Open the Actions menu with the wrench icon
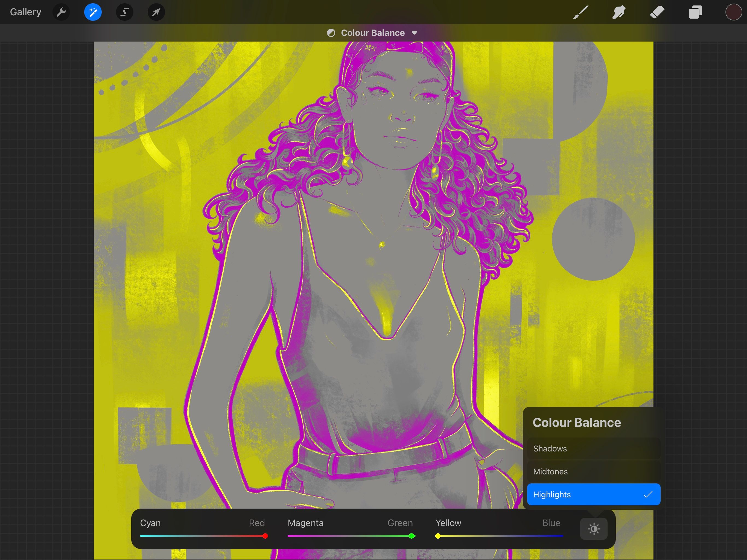 click(x=61, y=12)
